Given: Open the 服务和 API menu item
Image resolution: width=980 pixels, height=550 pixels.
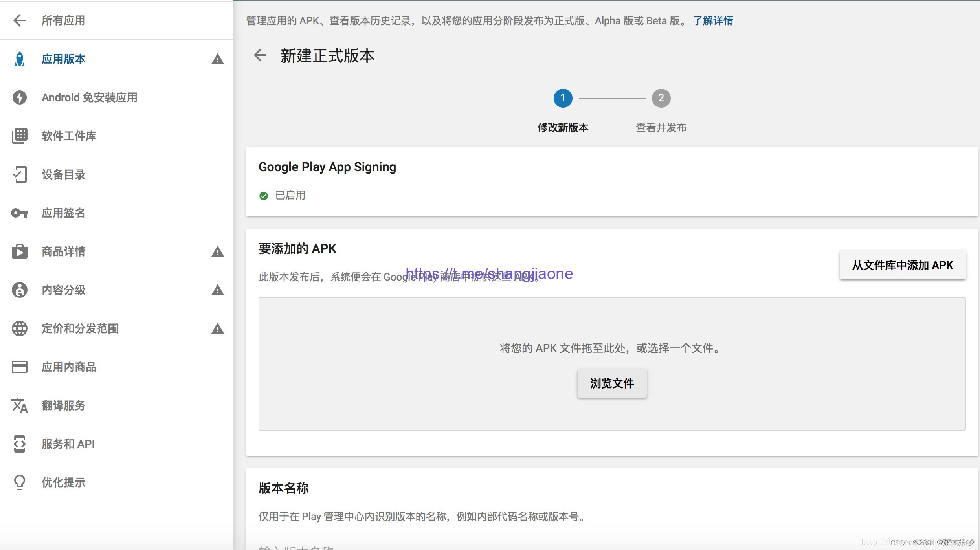Looking at the screenshot, I should coord(68,444).
